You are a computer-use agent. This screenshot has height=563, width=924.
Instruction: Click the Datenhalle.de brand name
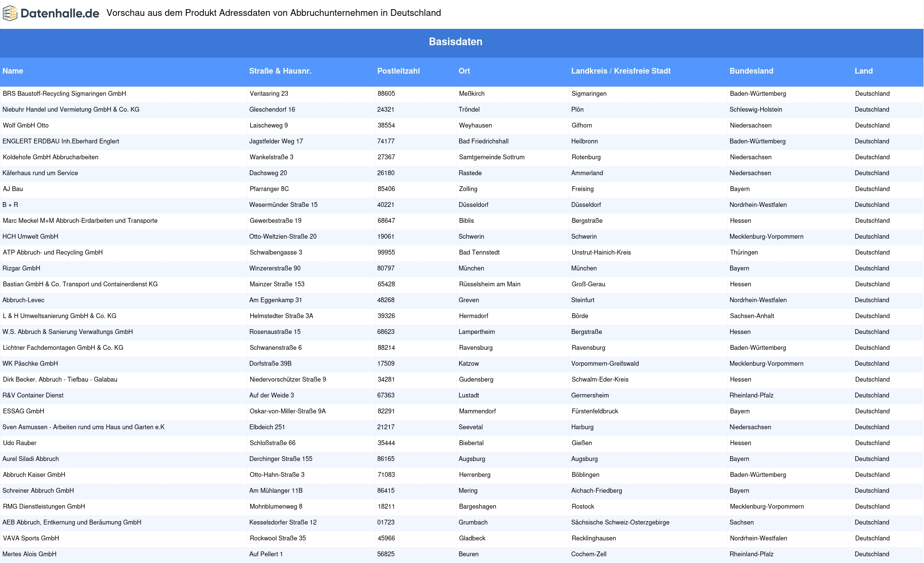pyautogui.click(x=60, y=13)
